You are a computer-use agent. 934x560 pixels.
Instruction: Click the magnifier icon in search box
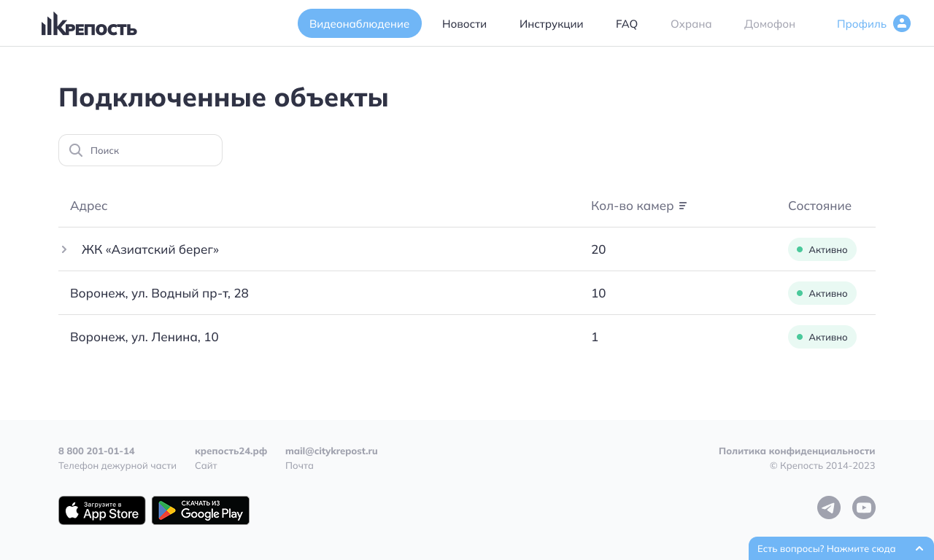tap(76, 150)
